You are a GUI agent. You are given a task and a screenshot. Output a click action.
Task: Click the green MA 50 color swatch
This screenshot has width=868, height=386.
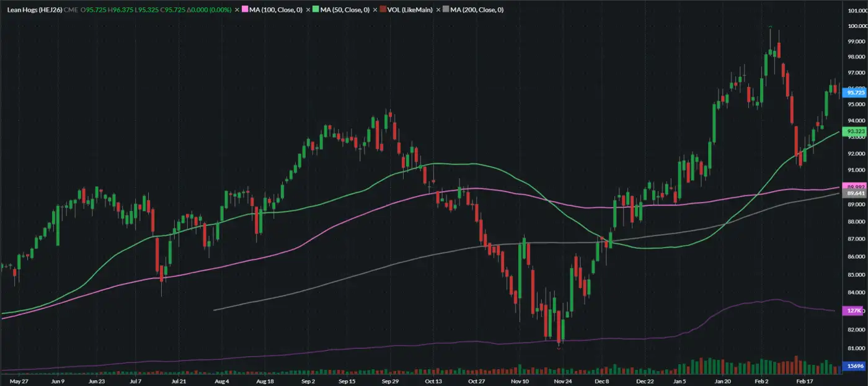314,10
